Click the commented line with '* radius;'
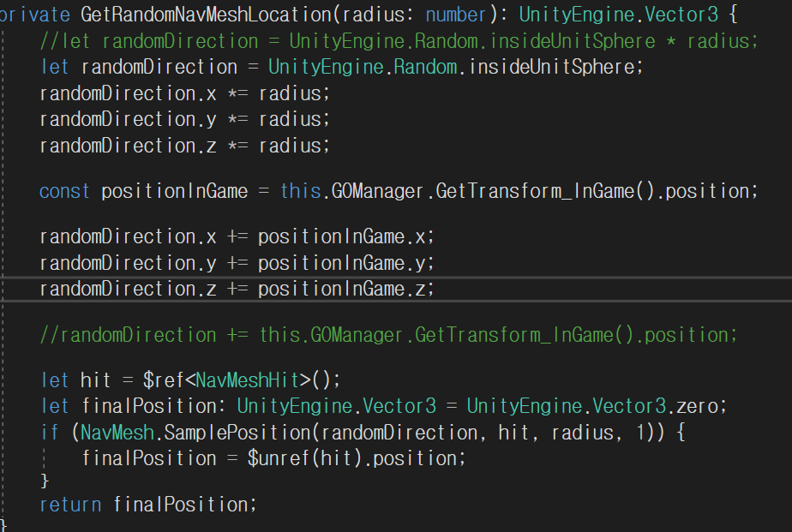 pos(399,41)
